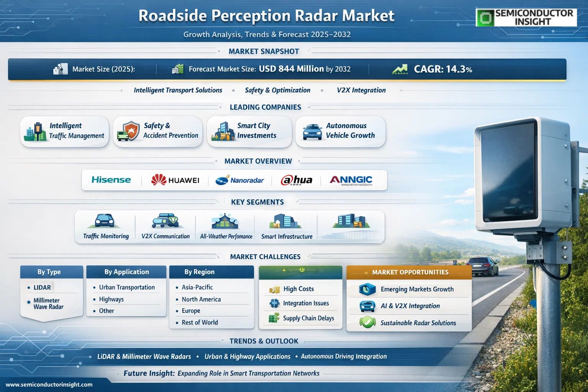Open the semiconductorinsight.com website link

point(49,384)
